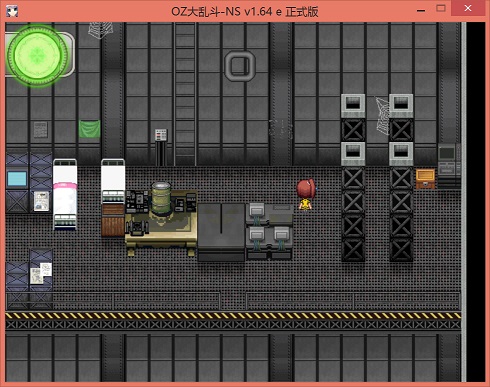Click the title text OZ大乱斗-NS v1.64 e 正式版
Viewport: 490px width, 387px height.
(245, 12)
